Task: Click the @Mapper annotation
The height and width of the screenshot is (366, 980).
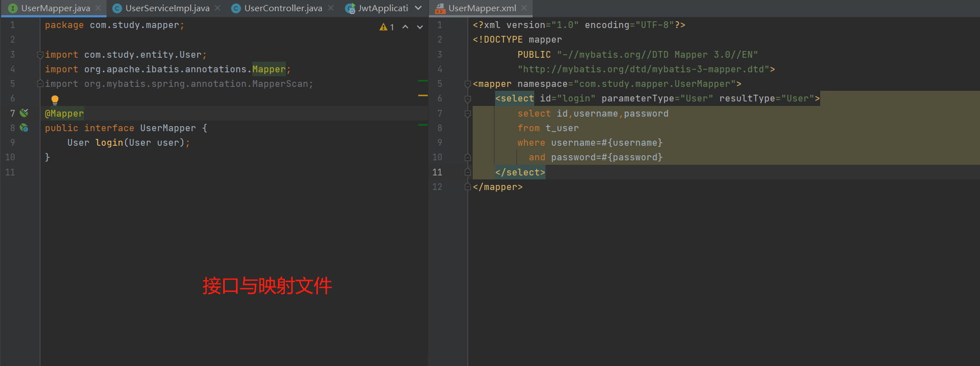Action: (64, 113)
